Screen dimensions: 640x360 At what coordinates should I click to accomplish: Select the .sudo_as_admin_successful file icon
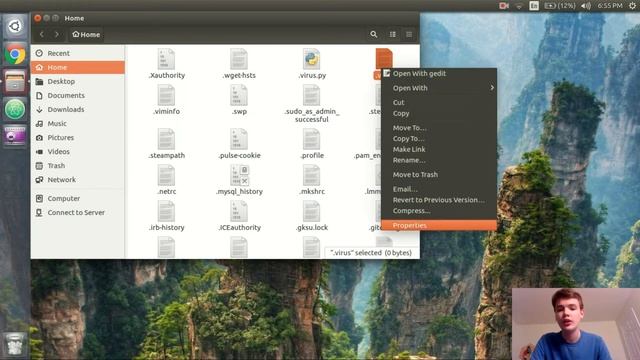pyautogui.click(x=311, y=95)
